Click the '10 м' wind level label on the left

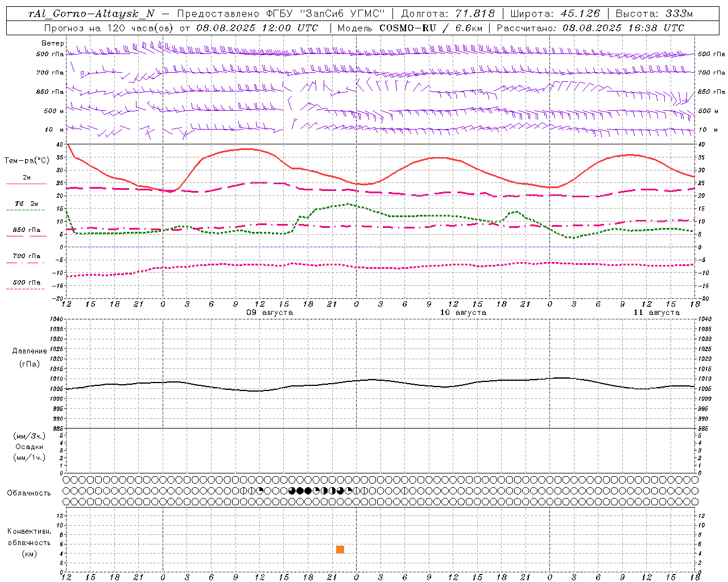(x=55, y=130)
